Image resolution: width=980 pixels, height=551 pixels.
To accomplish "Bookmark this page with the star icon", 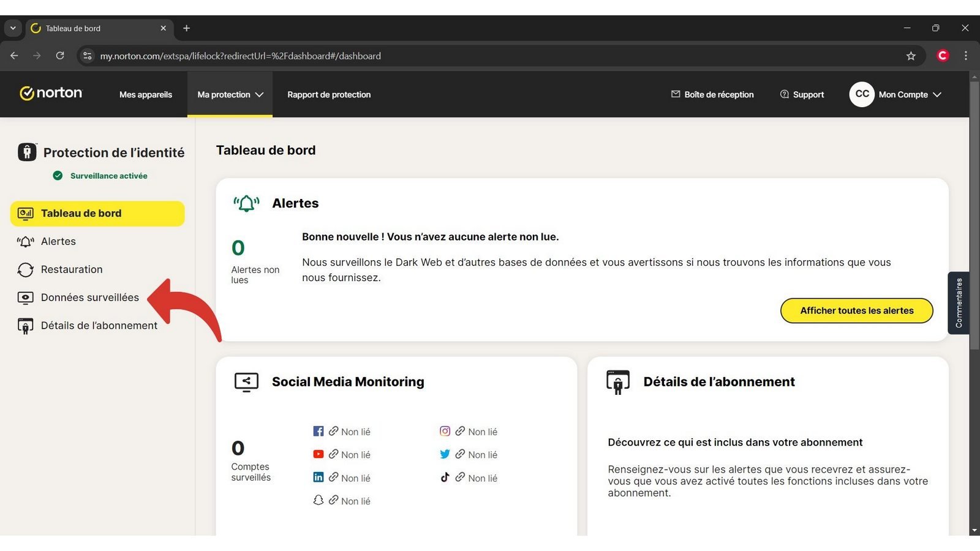I will coord(911,56).
